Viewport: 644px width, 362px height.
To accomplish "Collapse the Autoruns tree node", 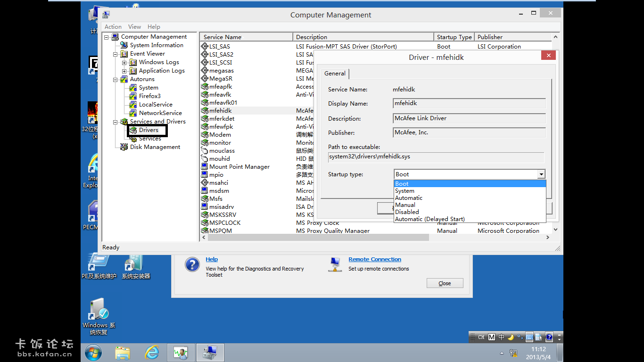I will coord(116,80).
